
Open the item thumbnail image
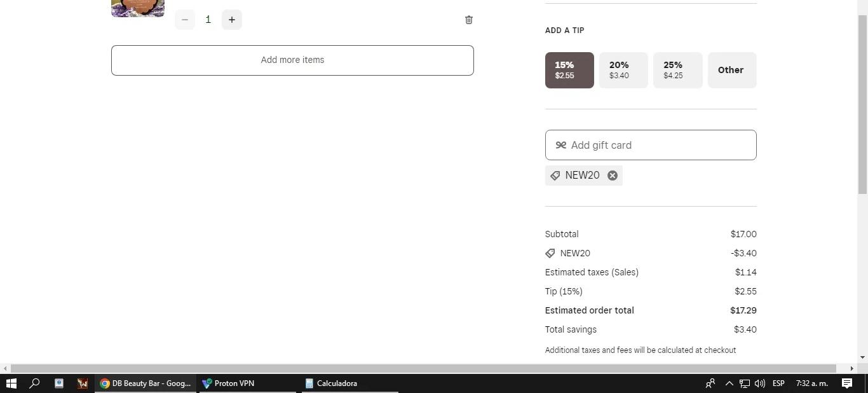pos(138,8)
